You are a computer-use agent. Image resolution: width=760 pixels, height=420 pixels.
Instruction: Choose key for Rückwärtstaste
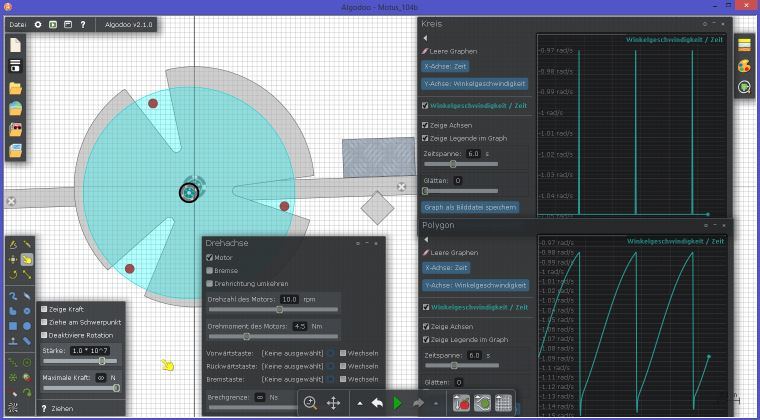pos(331,366)
